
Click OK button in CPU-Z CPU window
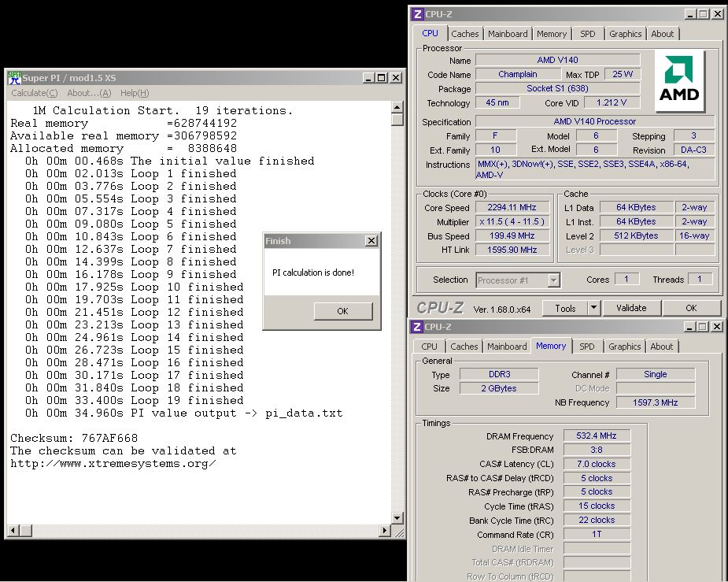[x=691, y=308]
